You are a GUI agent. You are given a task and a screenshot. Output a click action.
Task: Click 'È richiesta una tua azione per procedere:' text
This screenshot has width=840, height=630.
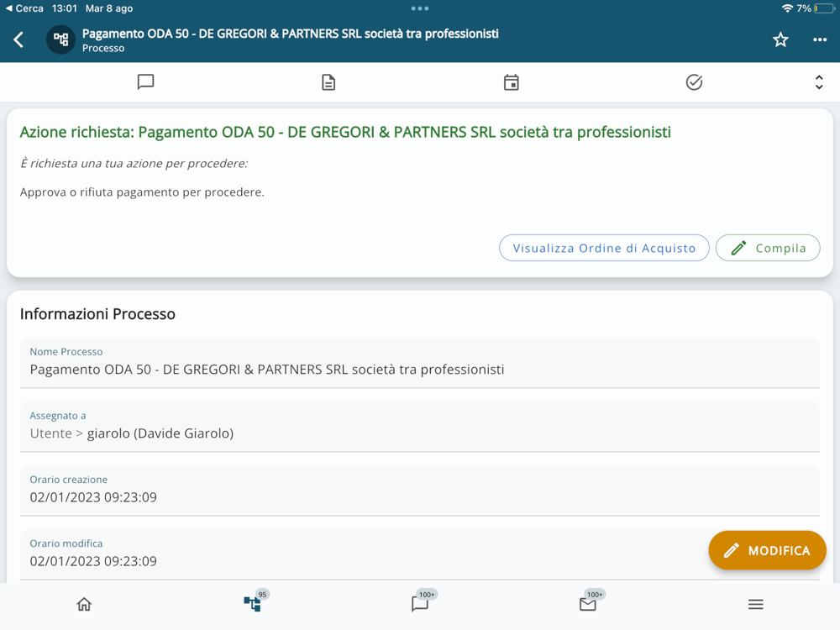point(134,164)
